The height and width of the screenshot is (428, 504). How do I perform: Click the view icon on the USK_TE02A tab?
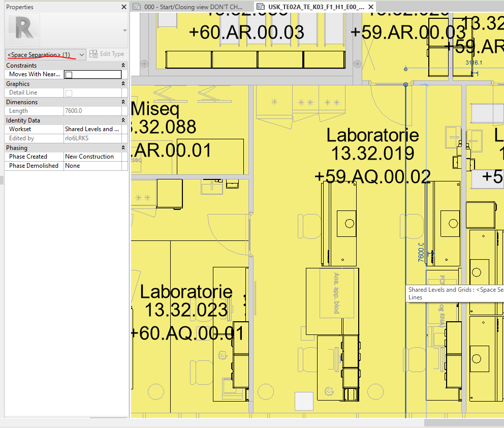click(261, 7)
